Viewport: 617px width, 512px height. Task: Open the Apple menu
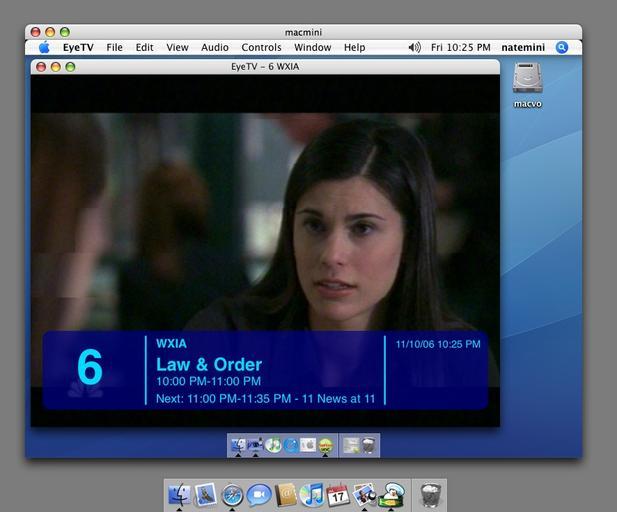click(x=44, y=47)
